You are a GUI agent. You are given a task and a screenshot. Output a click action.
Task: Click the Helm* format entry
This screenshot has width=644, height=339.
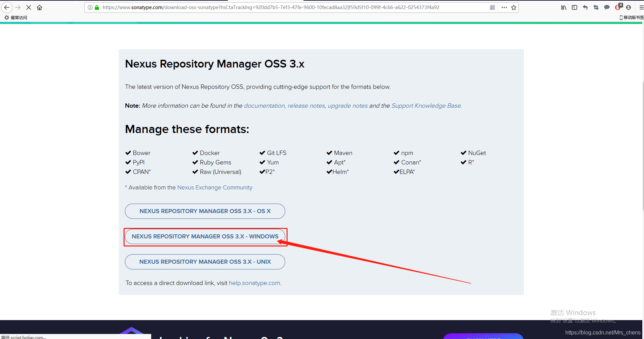338,172
